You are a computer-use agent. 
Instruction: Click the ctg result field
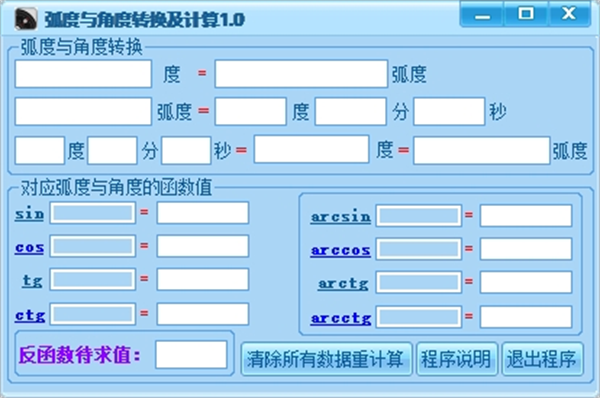203,314
